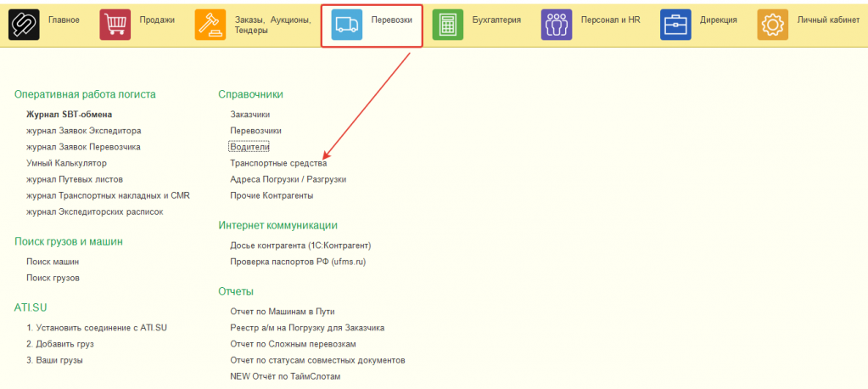Open Поиск машин
This screenshot has width=868, height=389.
[53, 262]
